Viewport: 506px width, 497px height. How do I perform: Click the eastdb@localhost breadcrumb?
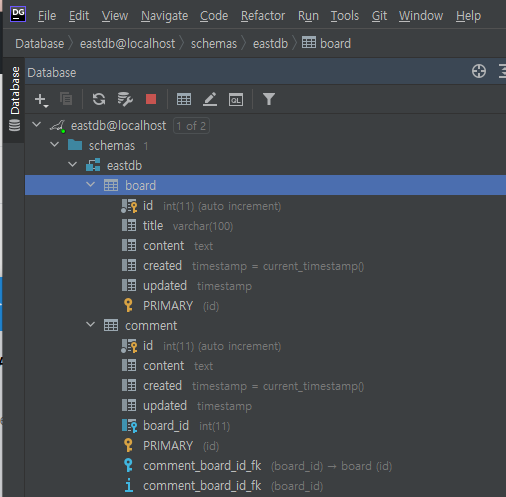127,44
